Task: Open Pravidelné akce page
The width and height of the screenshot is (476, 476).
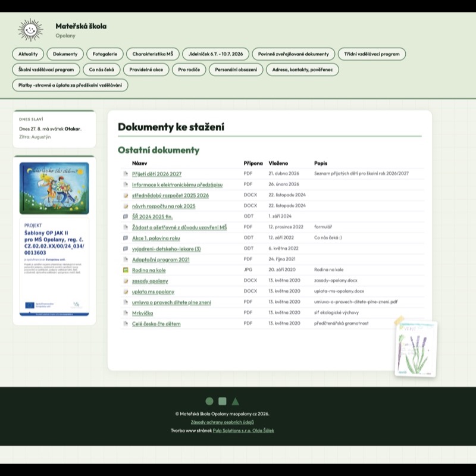Action: 146,70
